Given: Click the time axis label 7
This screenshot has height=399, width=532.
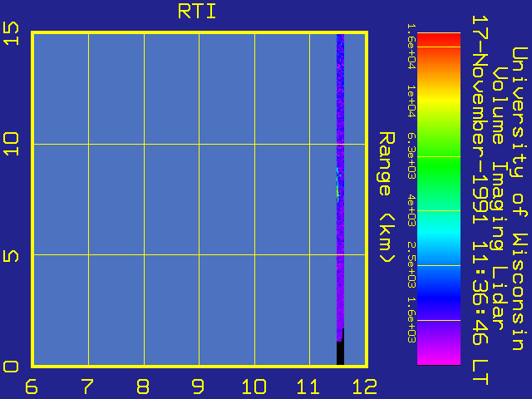Looking at the screenshot, I should pos(87,387).
